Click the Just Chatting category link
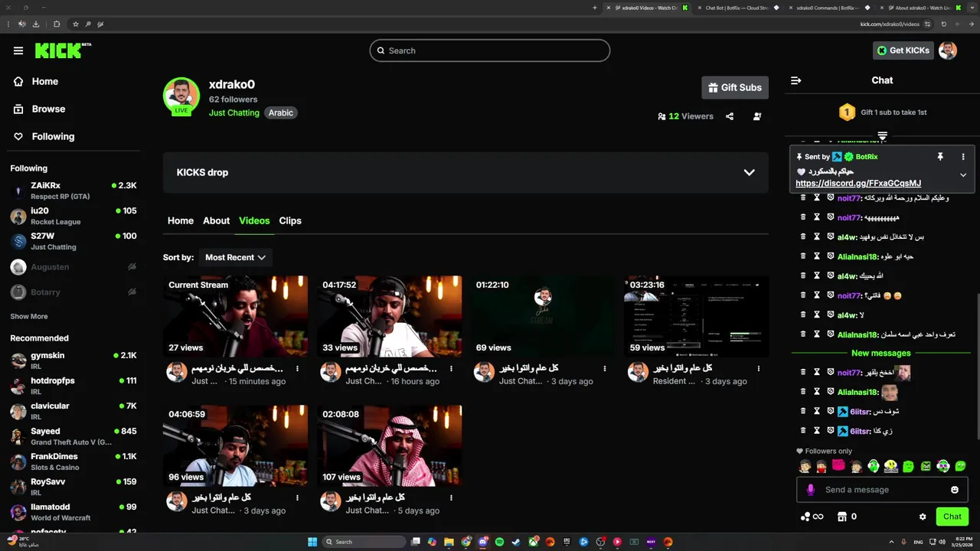This screenshot has width=980, height=551. point(234,112)
